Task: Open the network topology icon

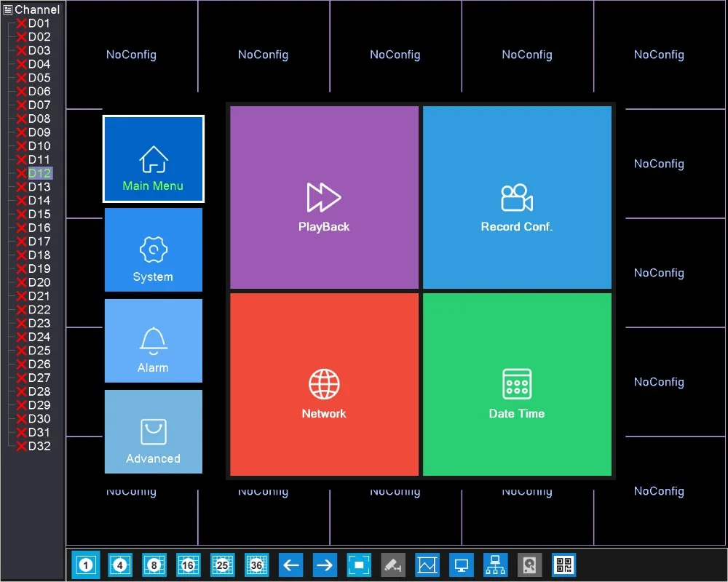Action: 495,565
